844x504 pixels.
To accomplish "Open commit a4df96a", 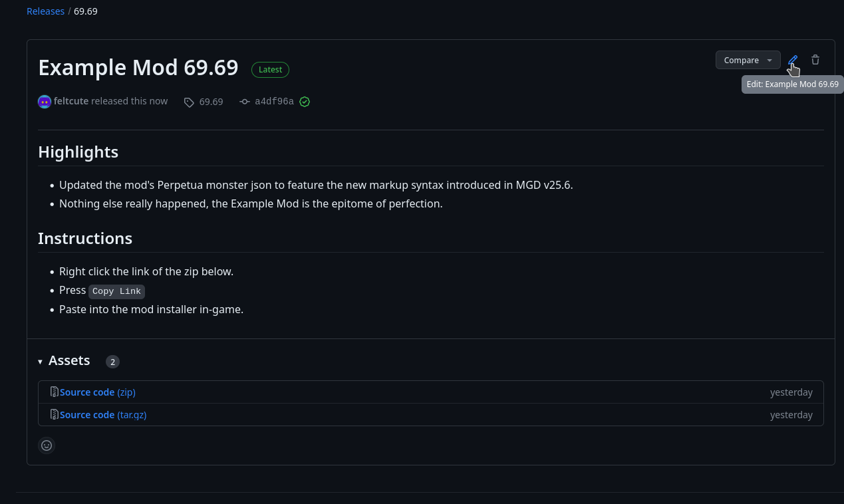I will [274, 102].
